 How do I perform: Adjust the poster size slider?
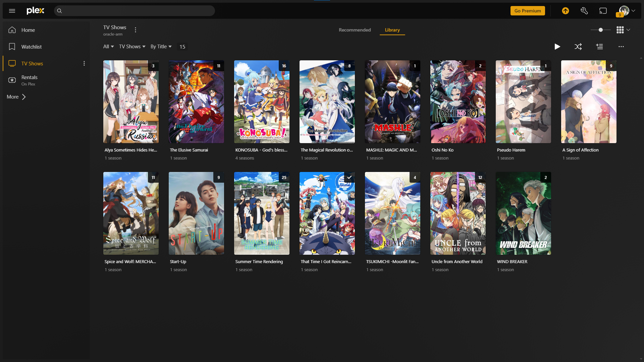(600, 30)
